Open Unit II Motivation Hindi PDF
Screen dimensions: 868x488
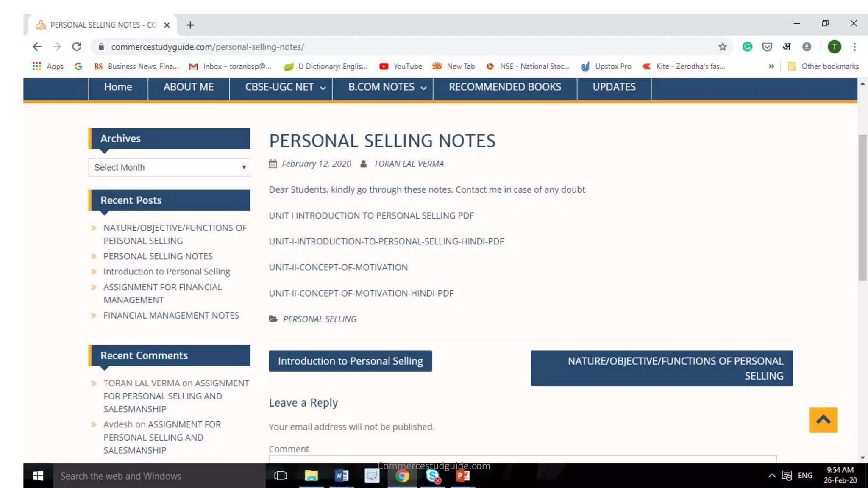tap(361, 293)
